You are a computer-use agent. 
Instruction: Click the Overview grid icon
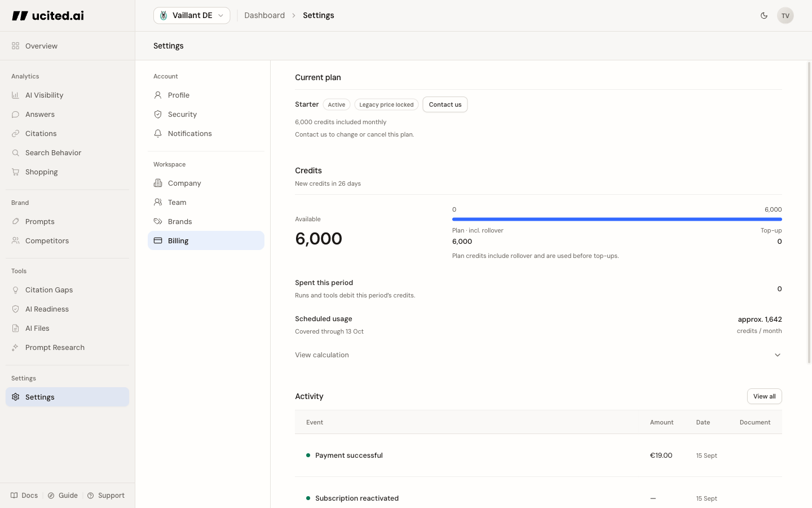pyautogui.click(x=15, y=46)
